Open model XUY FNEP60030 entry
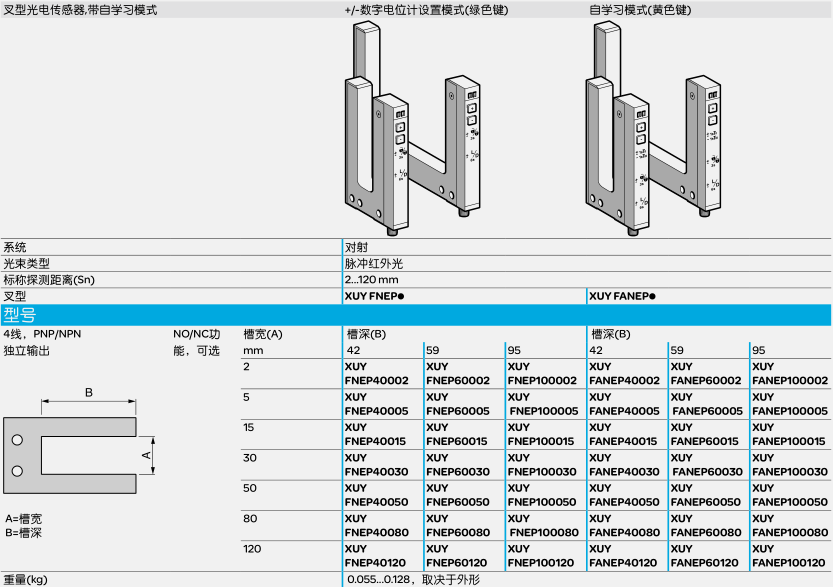833x587 pixels. pyautogui.click(x=457, y=465)
